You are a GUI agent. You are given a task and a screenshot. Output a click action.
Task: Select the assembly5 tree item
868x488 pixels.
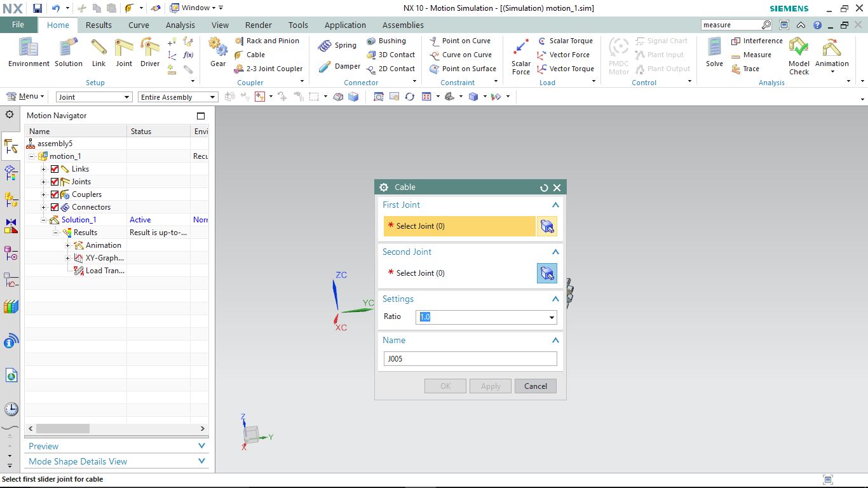pos(55,144)
